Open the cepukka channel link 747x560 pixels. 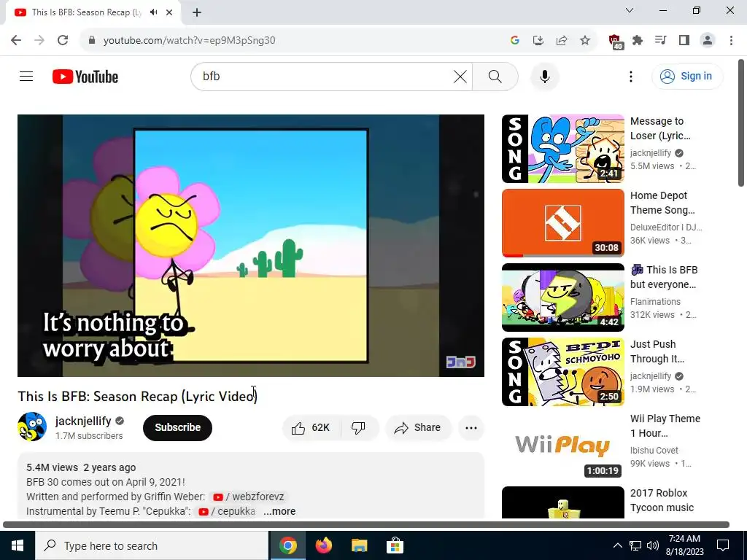[227, 511]
